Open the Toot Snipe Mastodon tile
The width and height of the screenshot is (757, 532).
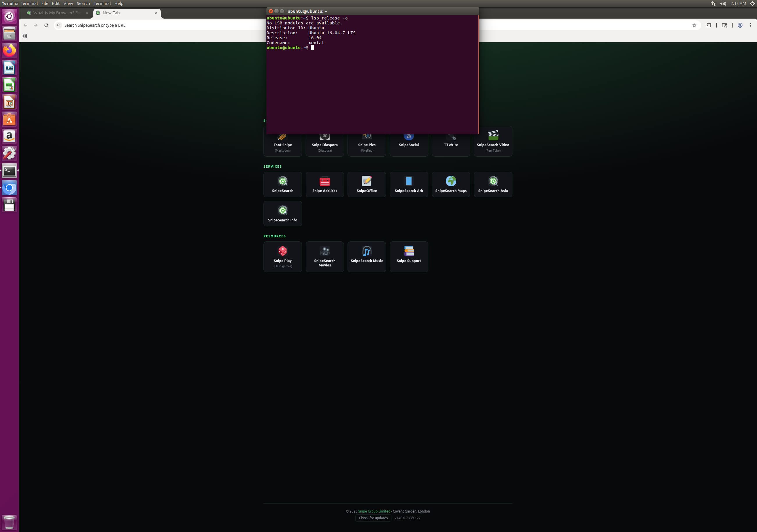point(283,145)
